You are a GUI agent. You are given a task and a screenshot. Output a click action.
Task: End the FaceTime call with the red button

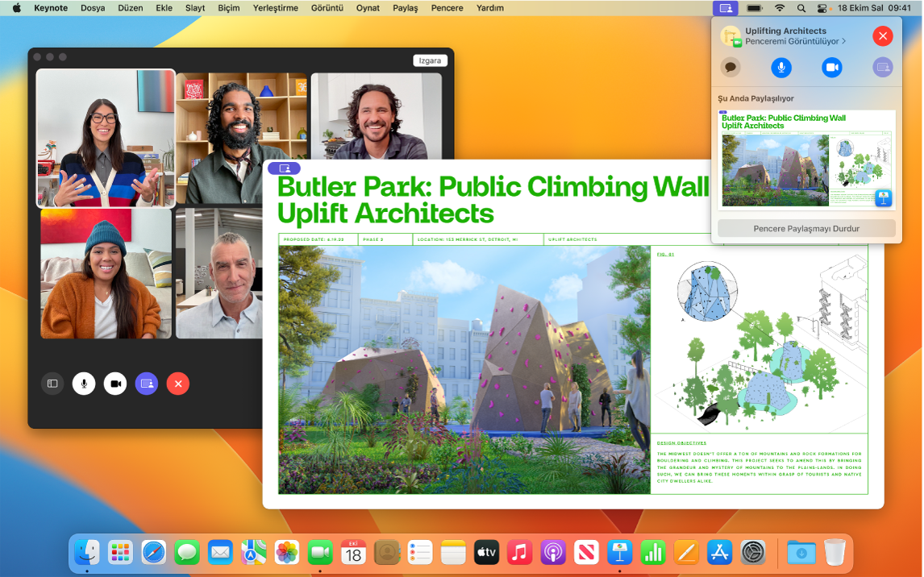pos(178,384)
